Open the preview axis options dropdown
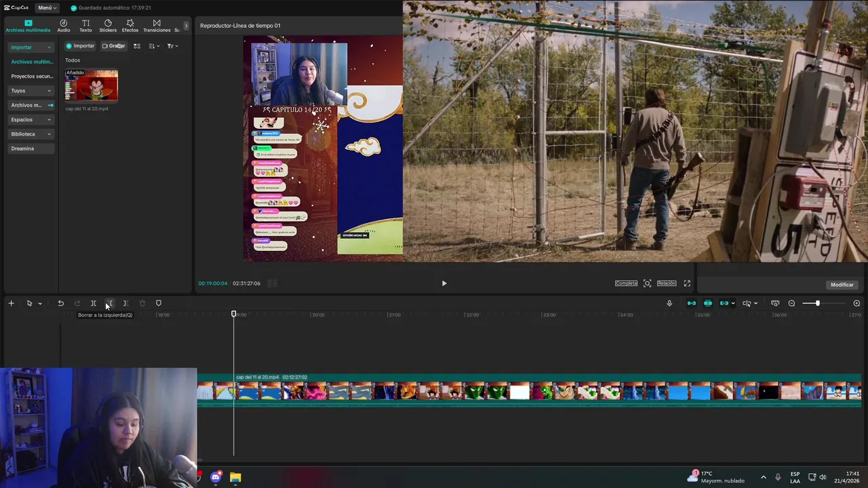The image size is (868, 488). coord(755,304)
